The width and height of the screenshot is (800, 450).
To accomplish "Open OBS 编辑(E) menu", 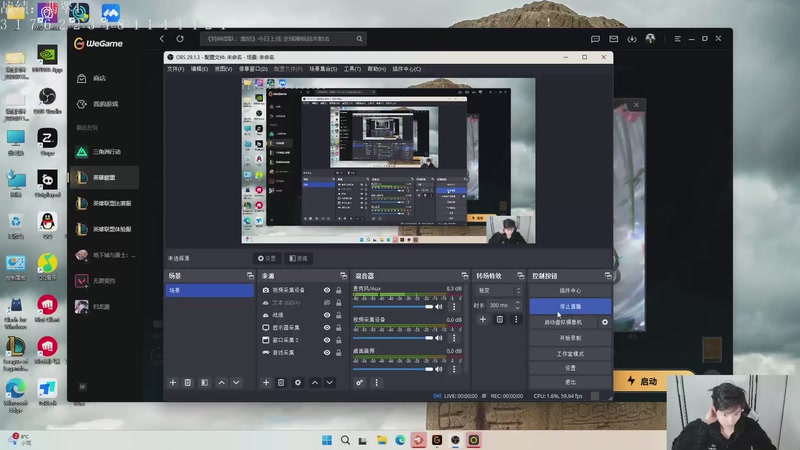I will 199,69.
